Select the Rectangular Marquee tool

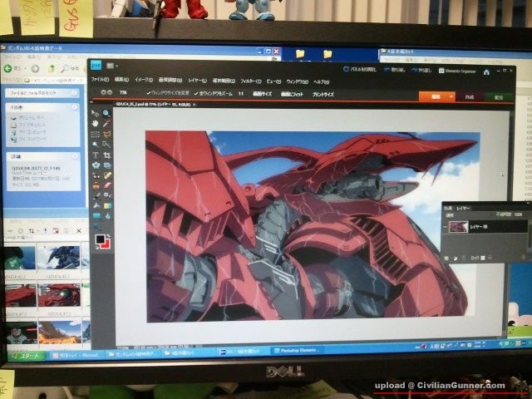click(96, 134)
